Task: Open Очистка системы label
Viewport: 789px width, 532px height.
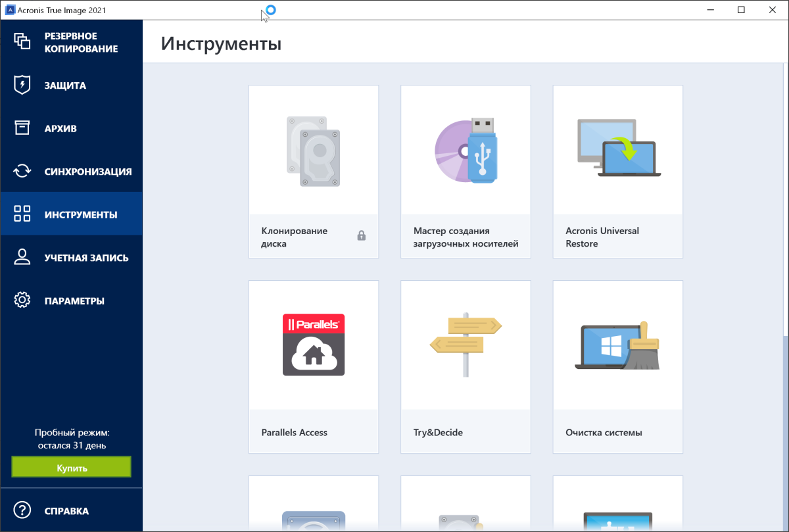Action: pyautogui.click(x=604, y=433)
